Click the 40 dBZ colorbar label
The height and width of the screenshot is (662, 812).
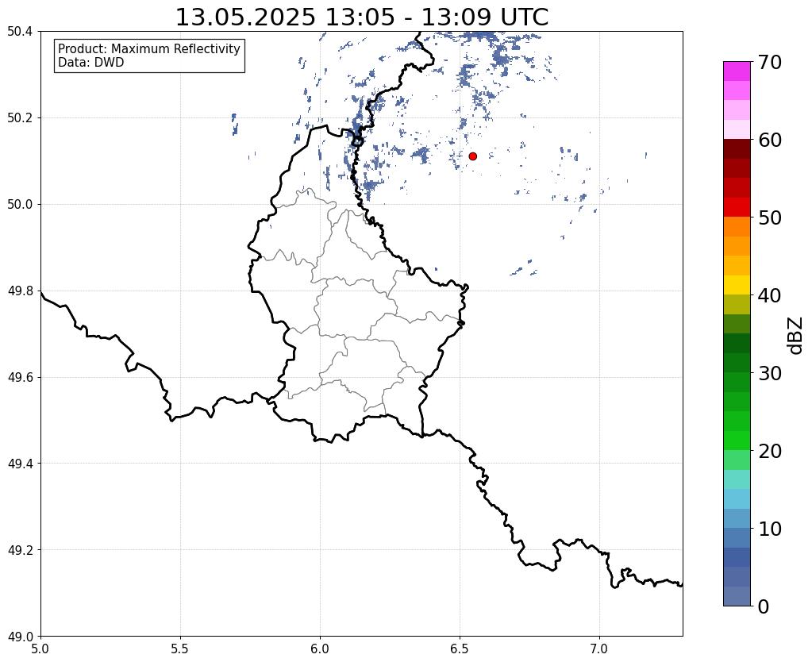(770, 295)
